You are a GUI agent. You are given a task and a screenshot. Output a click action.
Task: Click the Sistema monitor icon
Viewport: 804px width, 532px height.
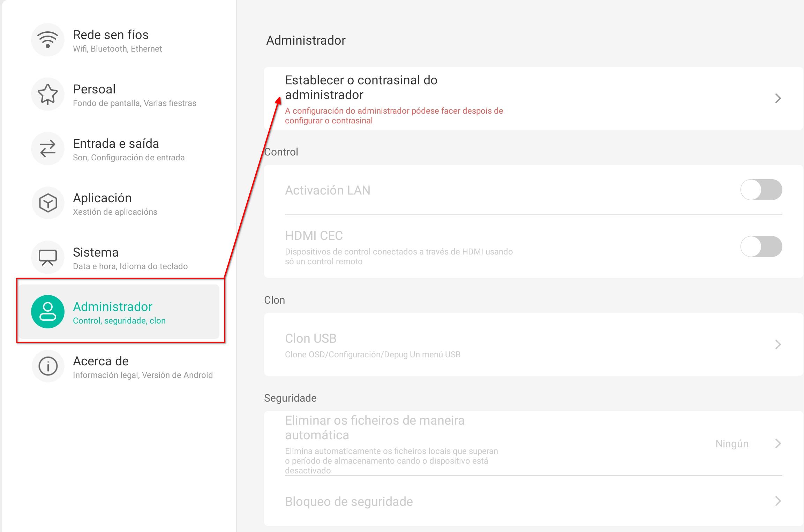[48, 257]
